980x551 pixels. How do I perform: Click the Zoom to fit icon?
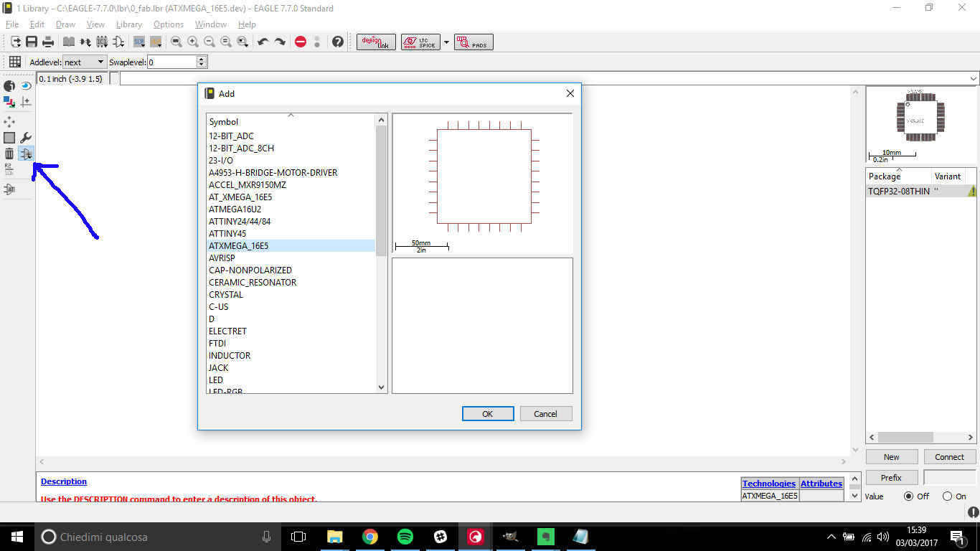pos(176,42)
